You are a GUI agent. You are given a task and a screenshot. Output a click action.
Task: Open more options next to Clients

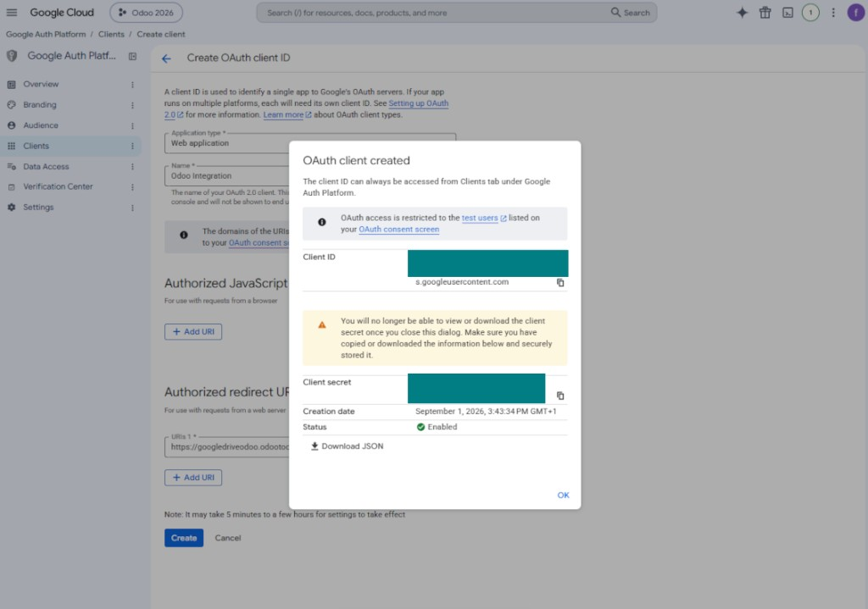(x=132, y=147)
